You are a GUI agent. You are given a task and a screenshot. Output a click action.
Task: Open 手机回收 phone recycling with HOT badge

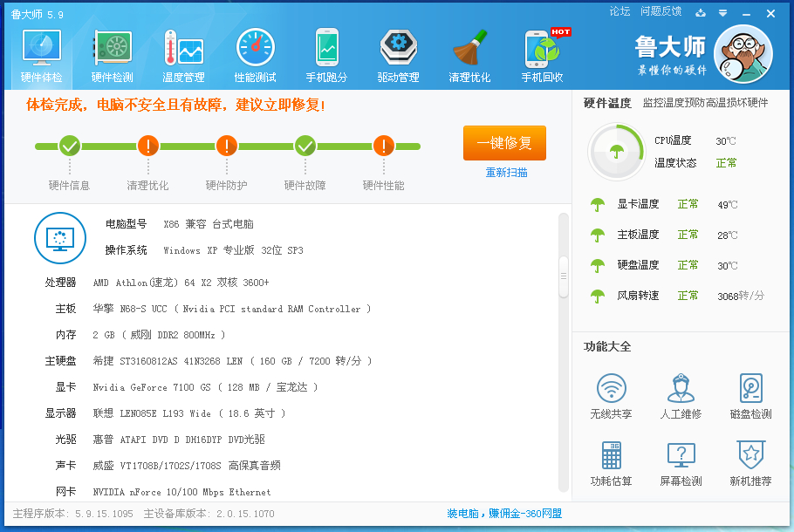pyautogui.click(x=543, y=56)
